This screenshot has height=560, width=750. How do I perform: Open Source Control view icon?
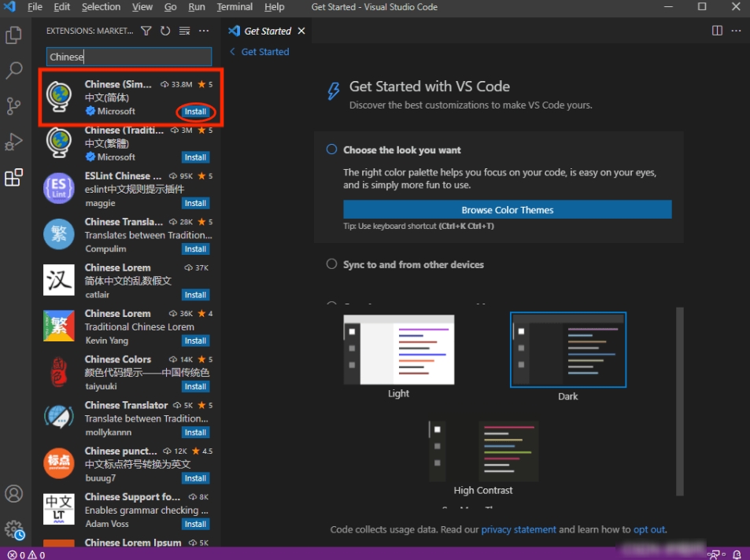(x=14, y=106)
